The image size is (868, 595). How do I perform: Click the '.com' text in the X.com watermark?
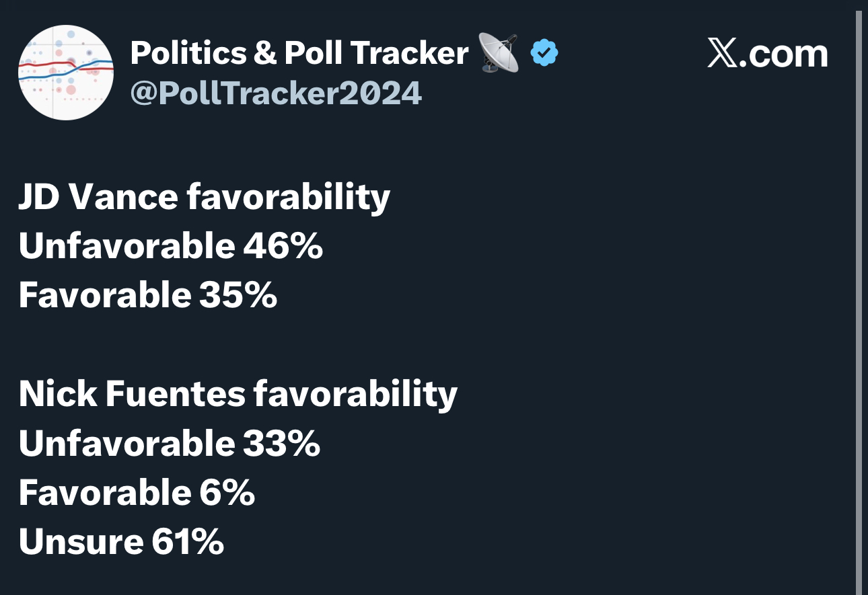pos(784,54)
